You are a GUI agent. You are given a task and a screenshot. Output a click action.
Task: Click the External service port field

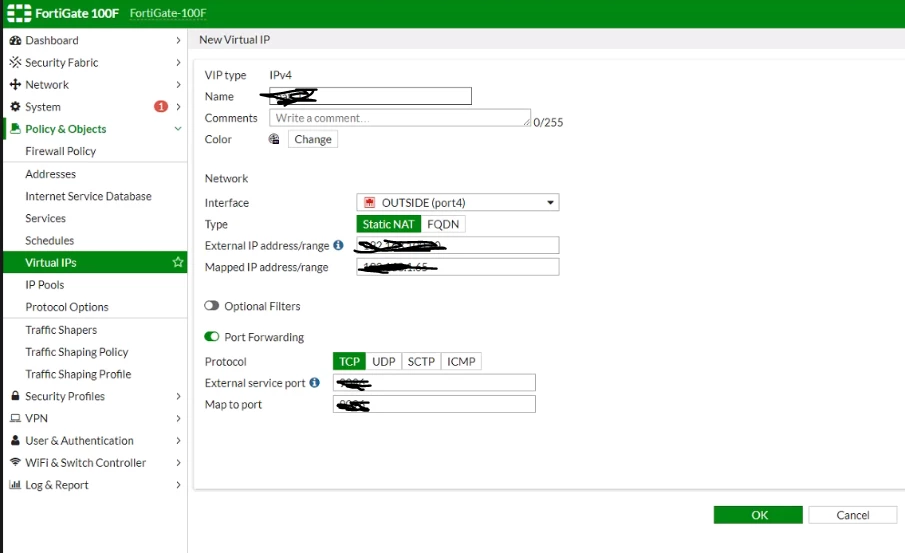point(434,383)
